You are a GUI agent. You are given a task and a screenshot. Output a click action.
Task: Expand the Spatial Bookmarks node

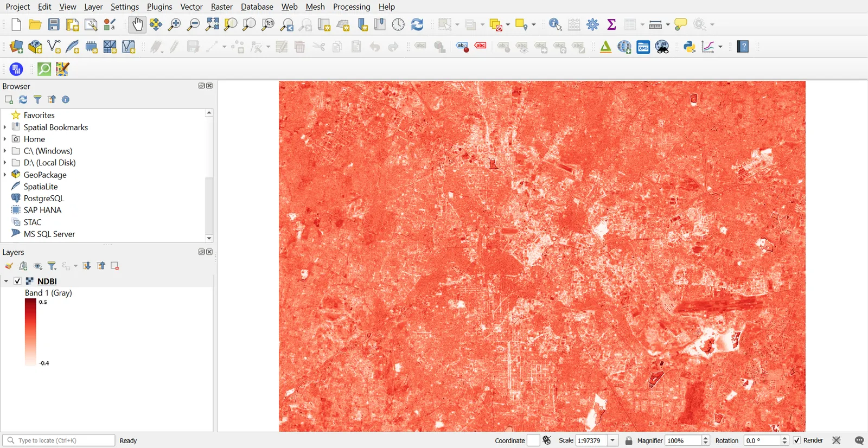tap(5, 127)
